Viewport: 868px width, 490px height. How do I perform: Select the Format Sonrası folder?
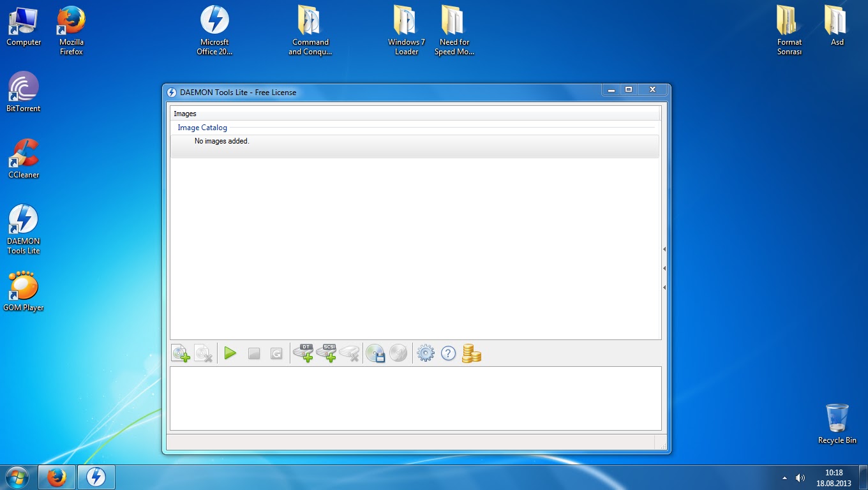(789, 31)
